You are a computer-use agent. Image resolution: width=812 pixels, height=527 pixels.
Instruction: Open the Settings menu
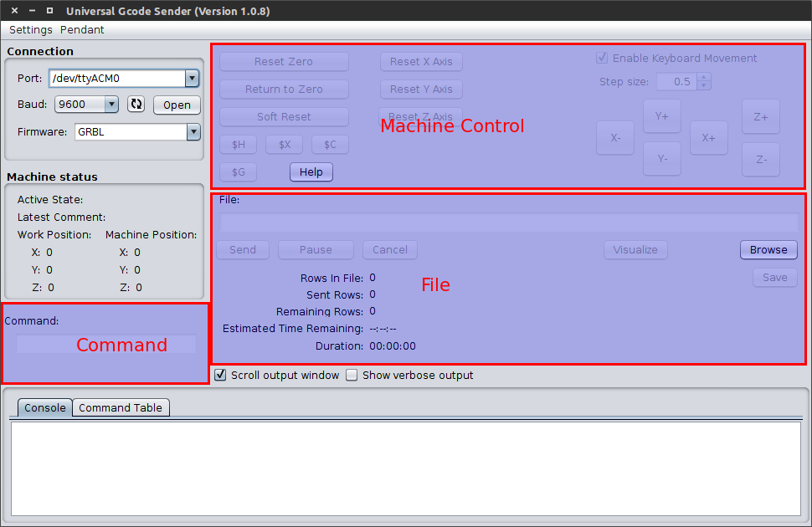coord(30,30)
